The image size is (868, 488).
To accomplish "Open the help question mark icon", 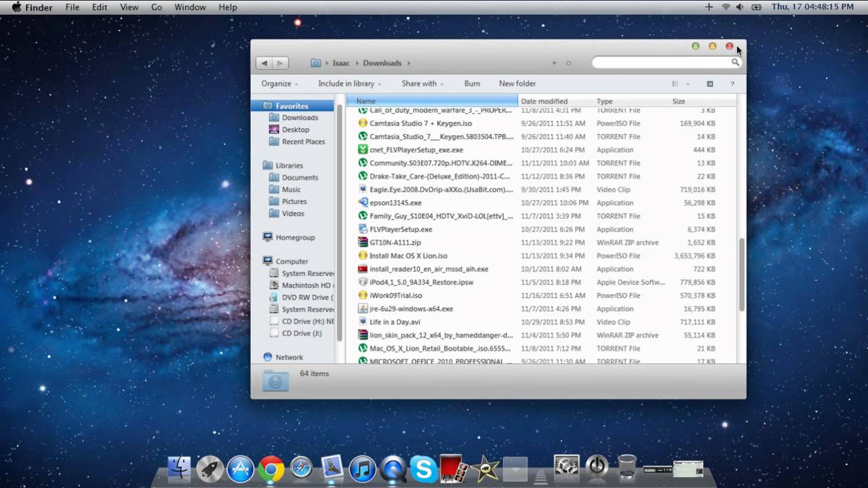I will (x=732, y=84).
